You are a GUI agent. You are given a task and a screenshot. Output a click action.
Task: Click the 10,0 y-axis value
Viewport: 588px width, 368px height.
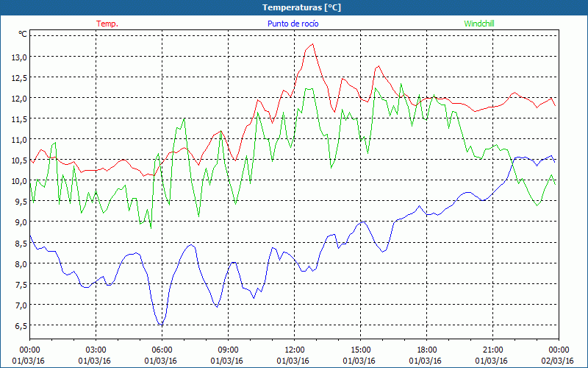[x=20, y=181]
